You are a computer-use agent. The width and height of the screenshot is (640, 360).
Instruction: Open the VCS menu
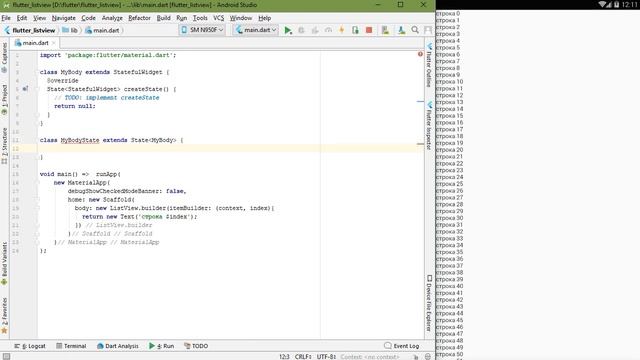(218, 18)
